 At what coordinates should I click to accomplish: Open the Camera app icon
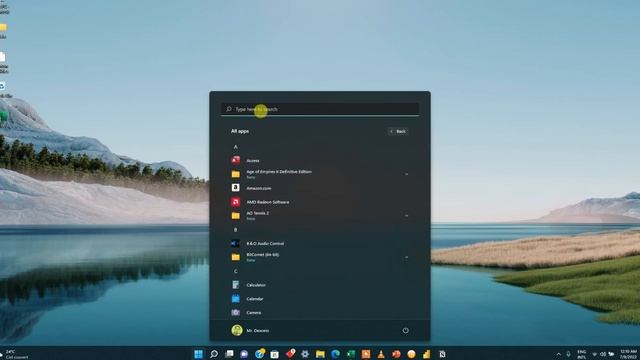[x=236, y=313]
